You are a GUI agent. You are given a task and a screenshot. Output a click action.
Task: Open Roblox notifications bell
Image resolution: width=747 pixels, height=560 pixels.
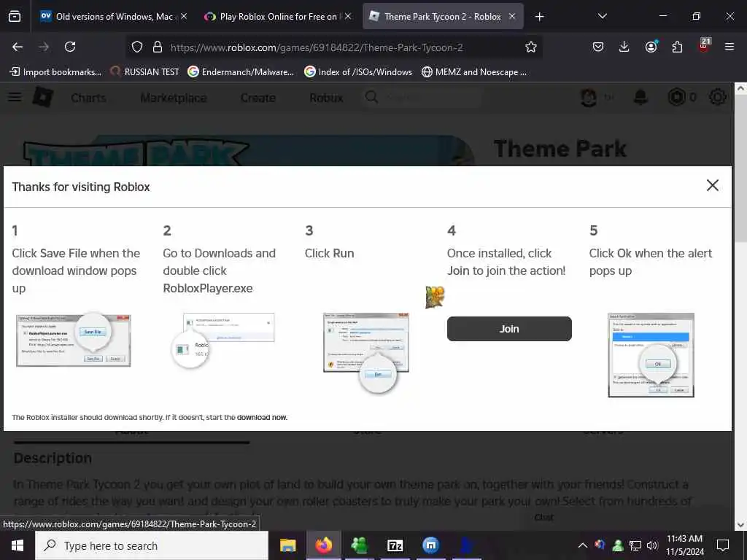click(640, 97)
